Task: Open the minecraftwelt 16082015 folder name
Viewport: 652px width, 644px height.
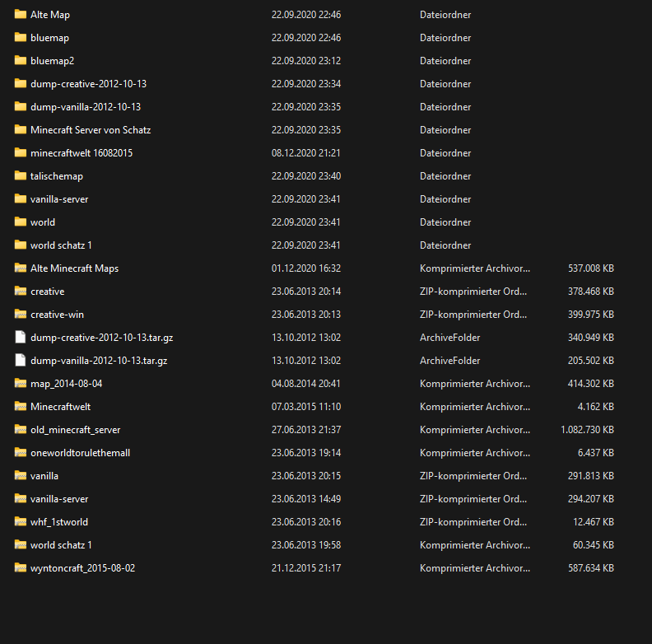Action: pos(81,153)
